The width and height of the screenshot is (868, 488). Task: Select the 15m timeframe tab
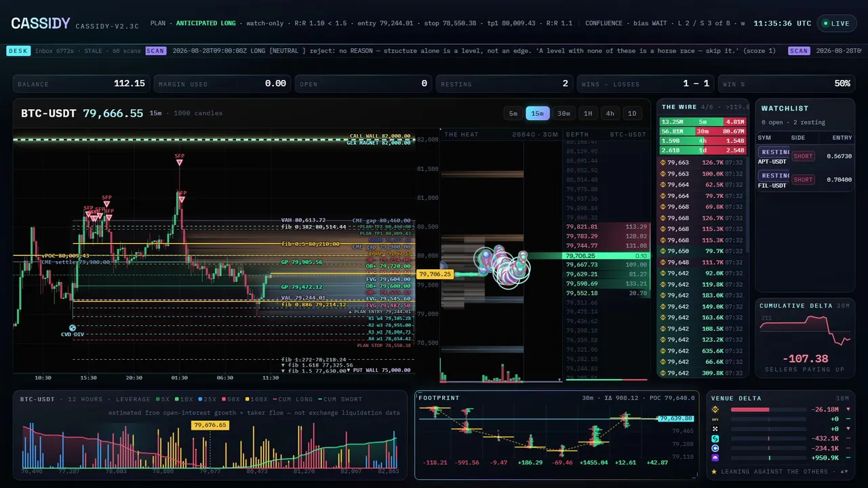coord(538,113)
